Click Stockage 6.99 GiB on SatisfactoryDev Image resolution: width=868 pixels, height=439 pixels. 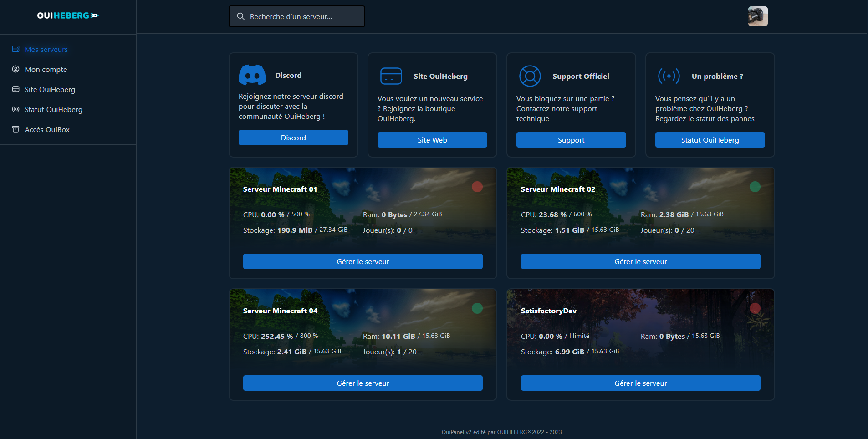tap(570, 352)
